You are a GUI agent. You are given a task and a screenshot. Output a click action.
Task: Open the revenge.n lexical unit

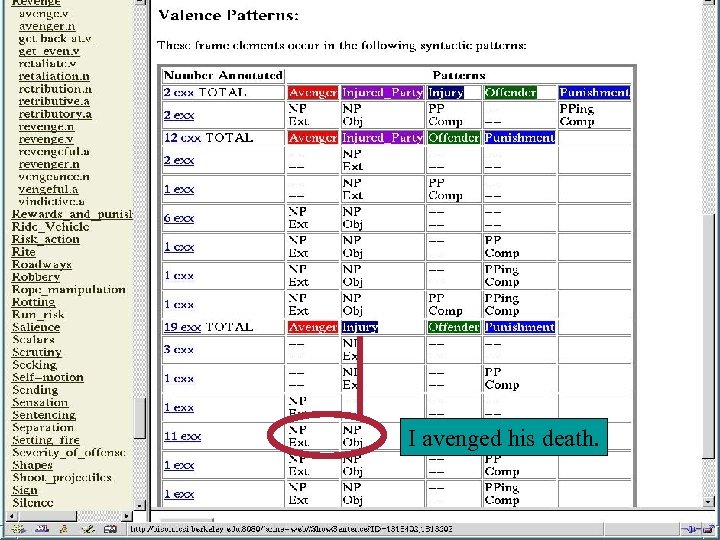tap(46, 126)
